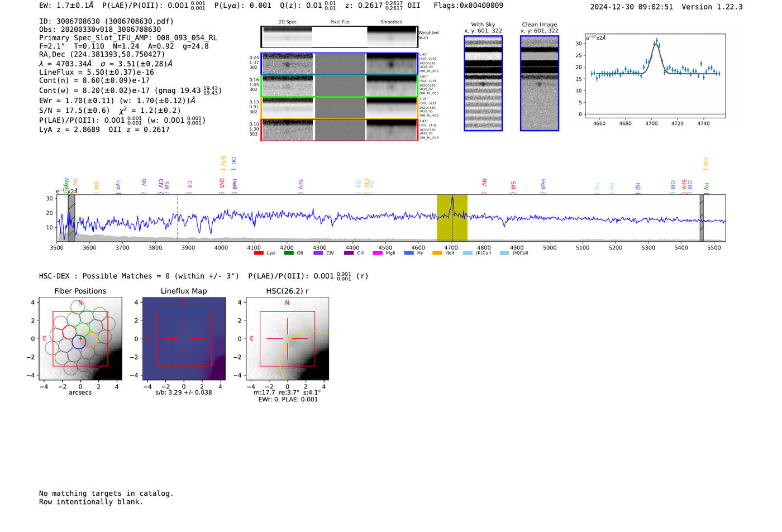The height and width of the screenshot is (532, 782).
Task: Open the Lineflux Map panel
Action: [x=184, y=339]
